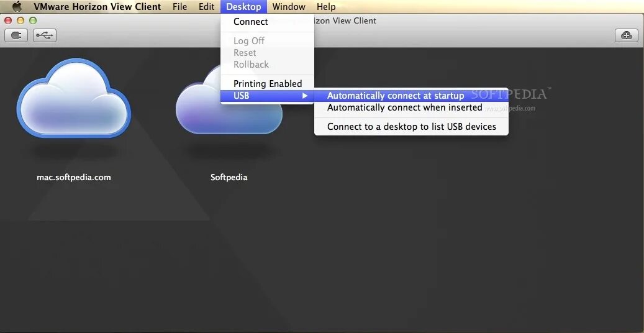Viewport: 644px width, 333px height.
Task: Open the Edit menu
Action: [207, 7]
